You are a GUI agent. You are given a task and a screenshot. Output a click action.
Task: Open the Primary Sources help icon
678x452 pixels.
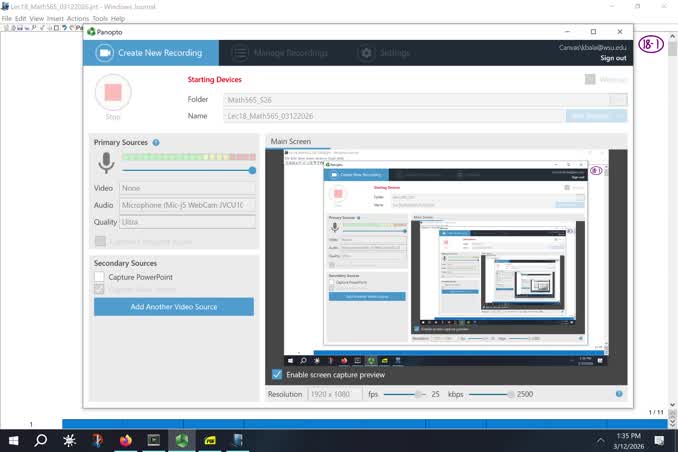pos(156,142)
